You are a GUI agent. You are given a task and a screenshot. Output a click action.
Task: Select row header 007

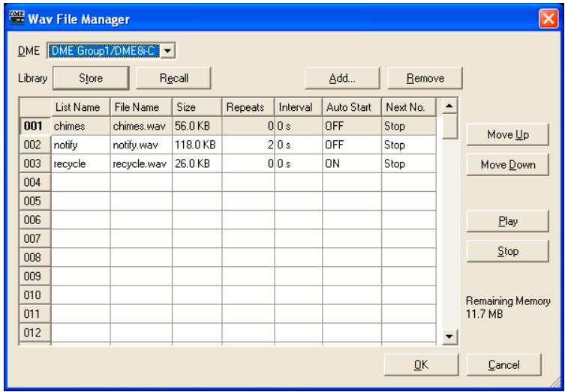(35, 239)
